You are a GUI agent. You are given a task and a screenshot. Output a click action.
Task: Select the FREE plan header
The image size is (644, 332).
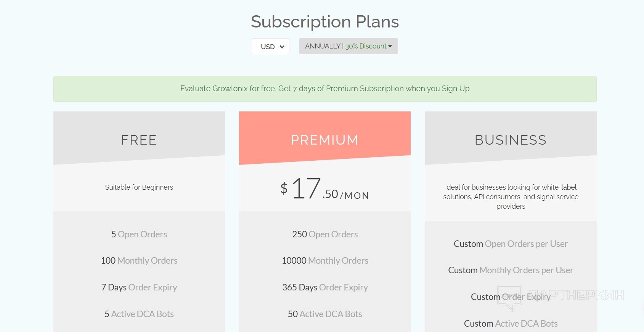[139, 140]
